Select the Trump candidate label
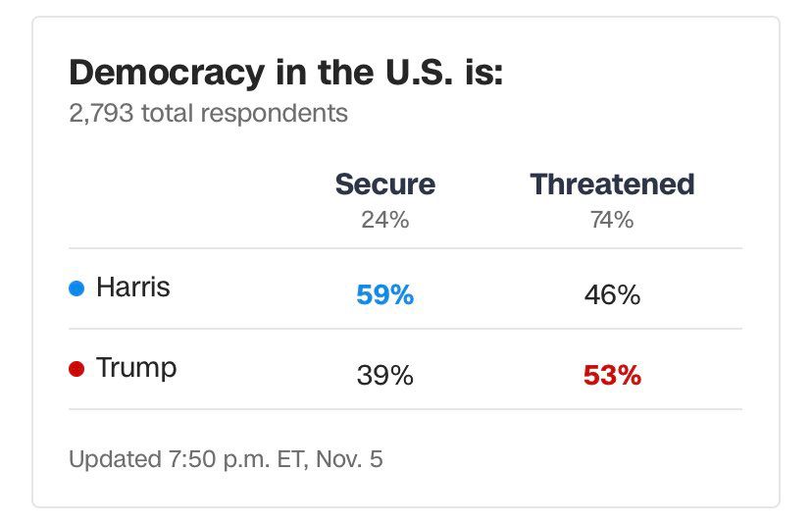 tap(136, 368)
